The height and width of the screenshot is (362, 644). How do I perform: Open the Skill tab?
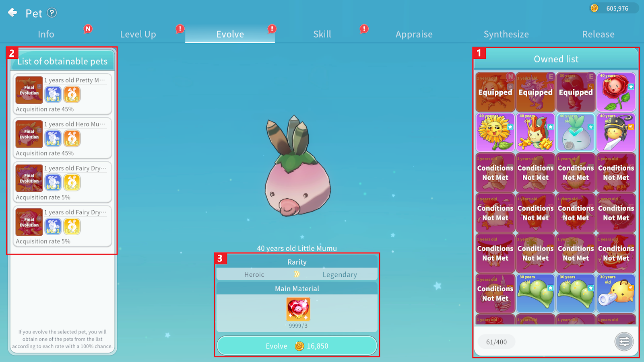(322, 34)
